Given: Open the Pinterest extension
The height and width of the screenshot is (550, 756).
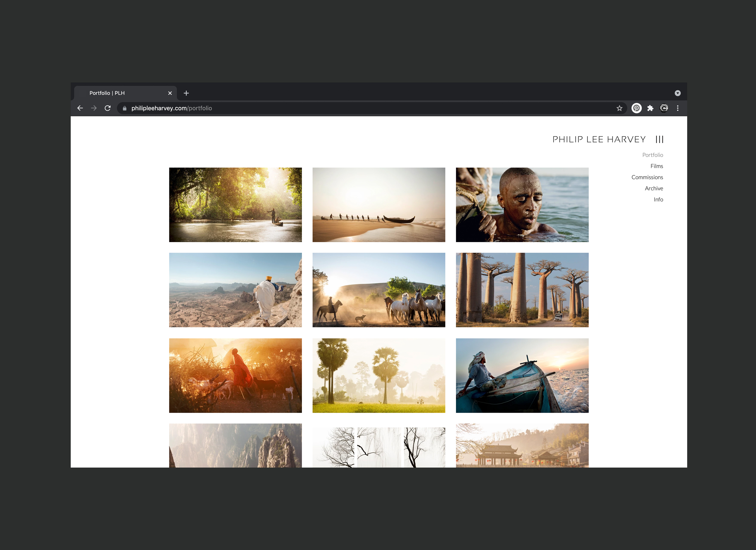Looking at the screenshot, I should click(636, 108).
